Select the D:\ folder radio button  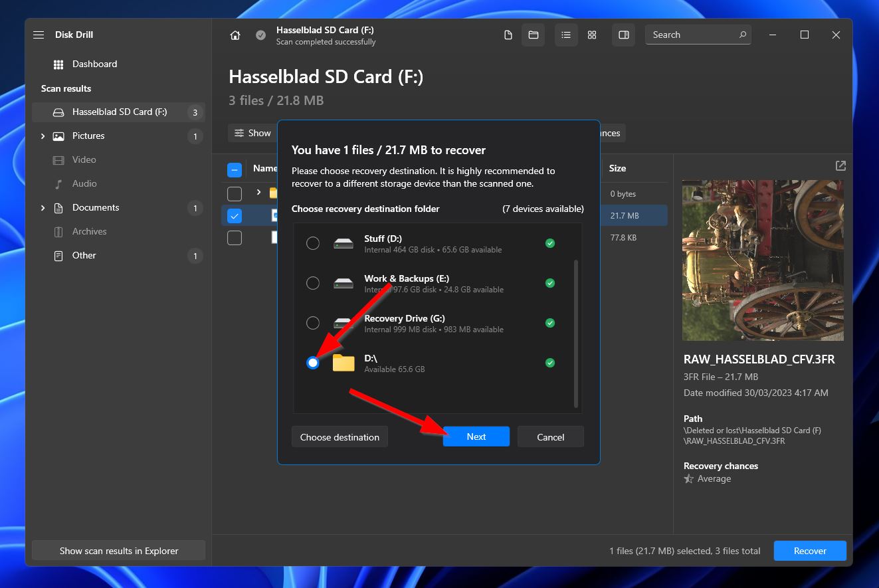click(313, 363)
